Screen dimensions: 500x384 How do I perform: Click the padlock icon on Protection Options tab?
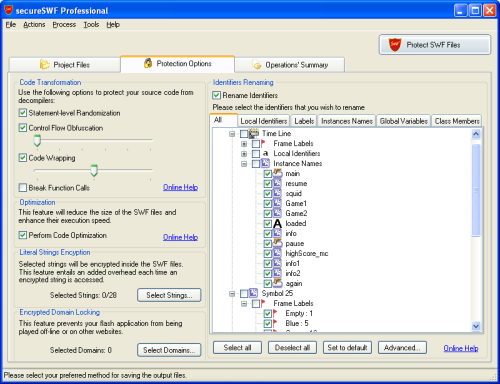(148, 63)
